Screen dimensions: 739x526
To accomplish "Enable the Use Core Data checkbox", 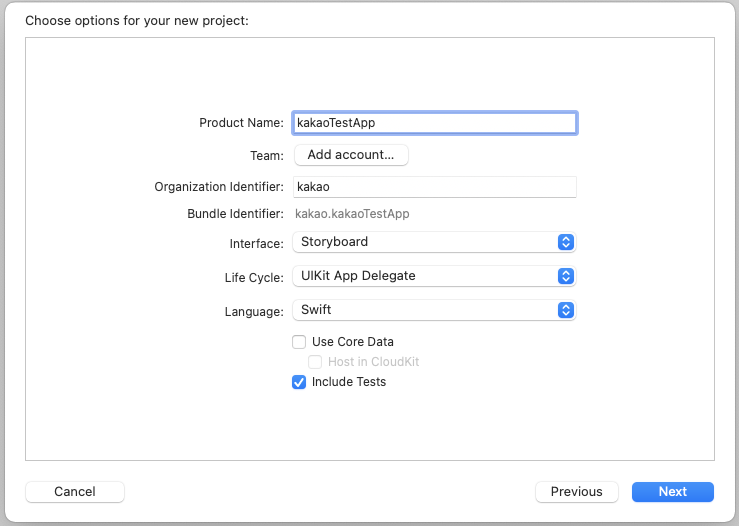I will click(x=299, y=342).
